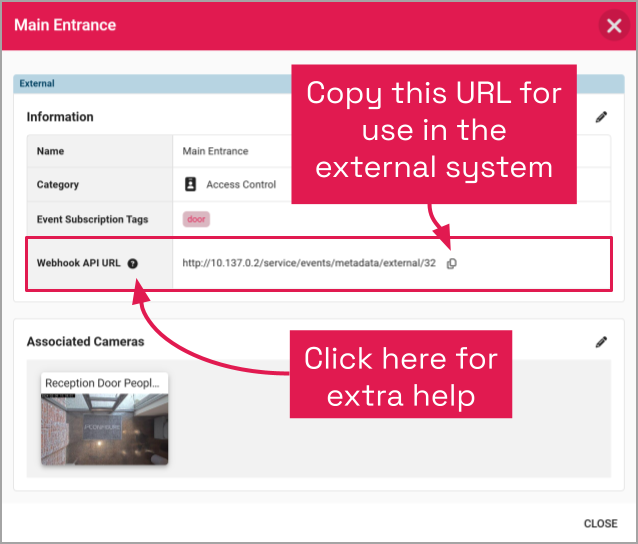638x544 pixels.
Task: Open the Reception Door People camera thumbnail
Action: pos(105,429)
